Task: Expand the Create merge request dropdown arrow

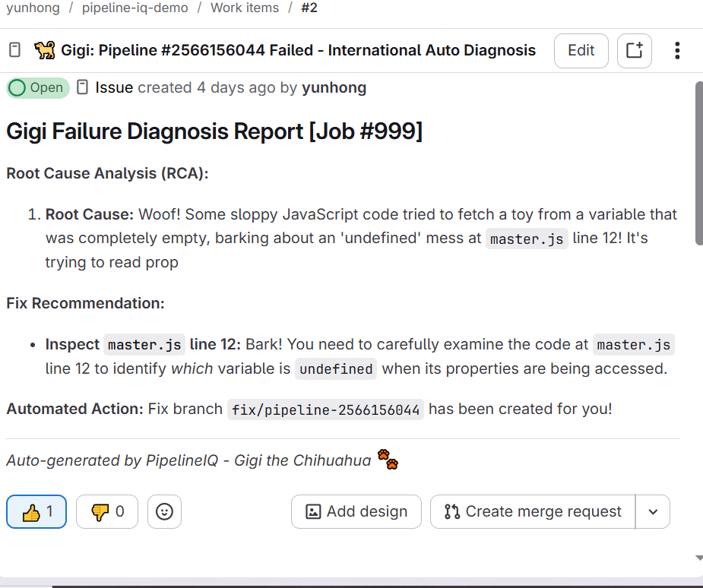Action: point(653,511)
